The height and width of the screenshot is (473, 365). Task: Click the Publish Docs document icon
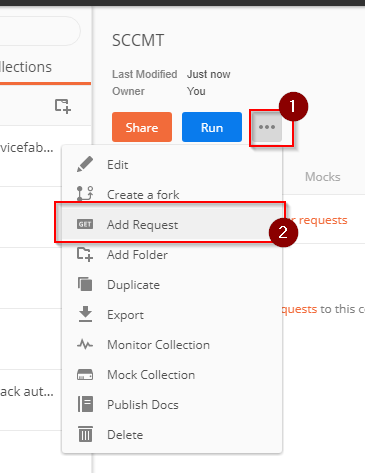tap(85, 404)
